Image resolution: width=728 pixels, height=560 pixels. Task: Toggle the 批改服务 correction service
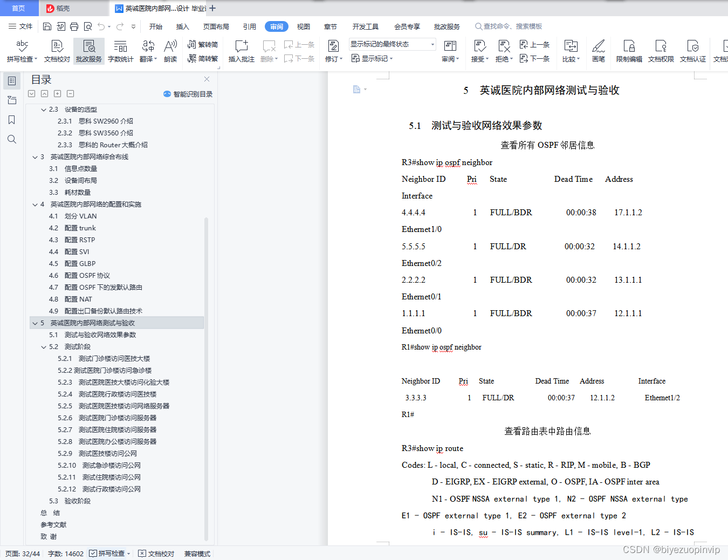(x=88, y=52)
